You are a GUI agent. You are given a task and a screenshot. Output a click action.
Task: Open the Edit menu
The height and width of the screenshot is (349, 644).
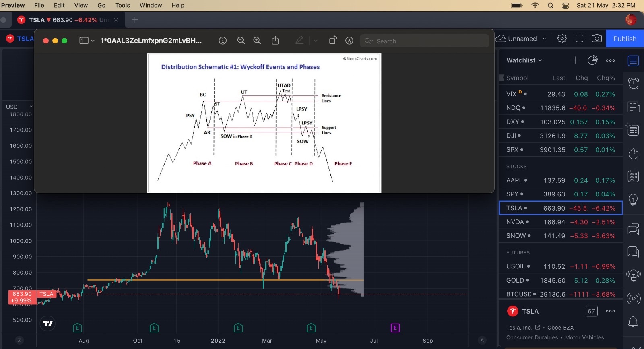[59, 5]
